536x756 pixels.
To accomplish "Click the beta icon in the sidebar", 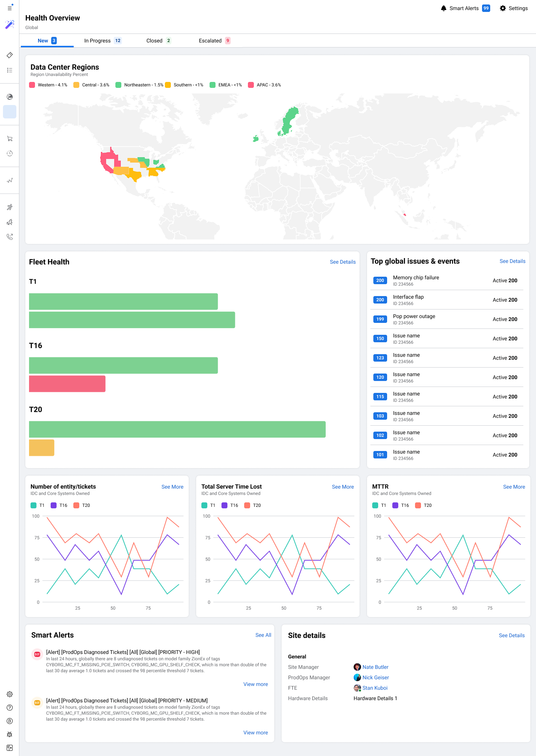I will coord(10,721).
